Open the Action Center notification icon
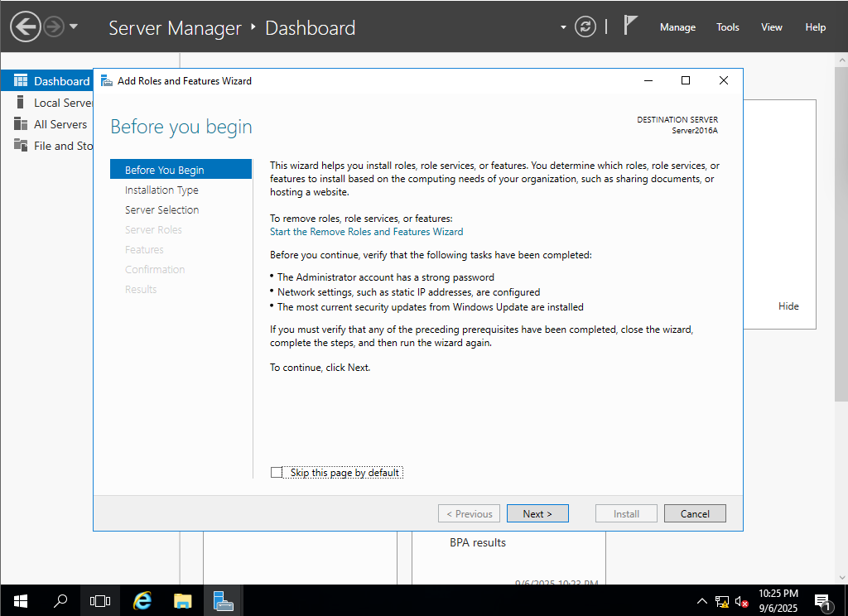Screen dimensions: 848x616 coord(822,601)
